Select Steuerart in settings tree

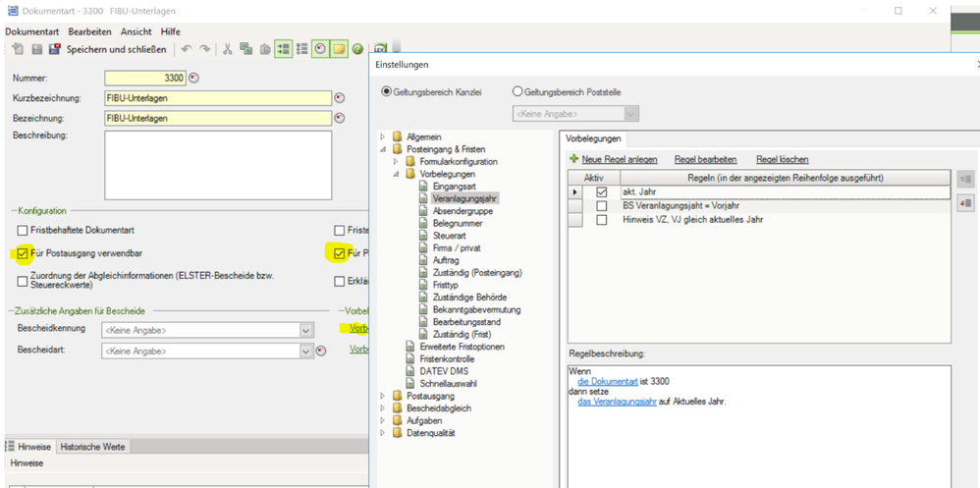click(450, 235)
